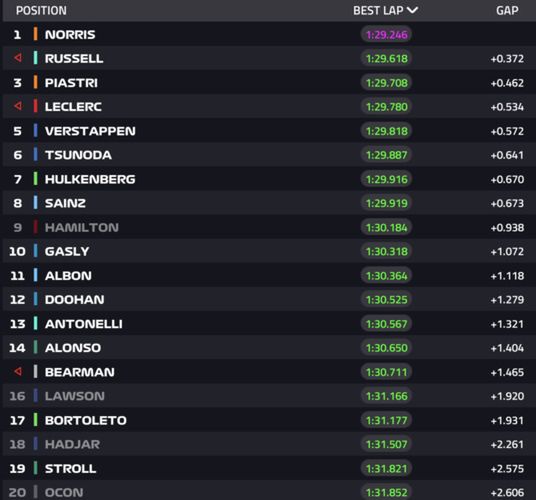The height and width of the screenshot is (500, 536).
Task: Click Norris's orange team color bar
Action: 36,34
